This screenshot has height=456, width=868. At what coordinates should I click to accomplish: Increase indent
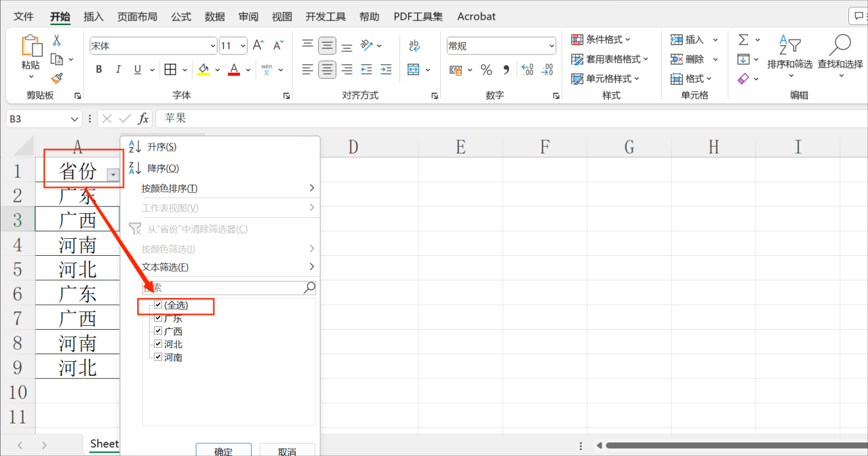tap(386, 69)
